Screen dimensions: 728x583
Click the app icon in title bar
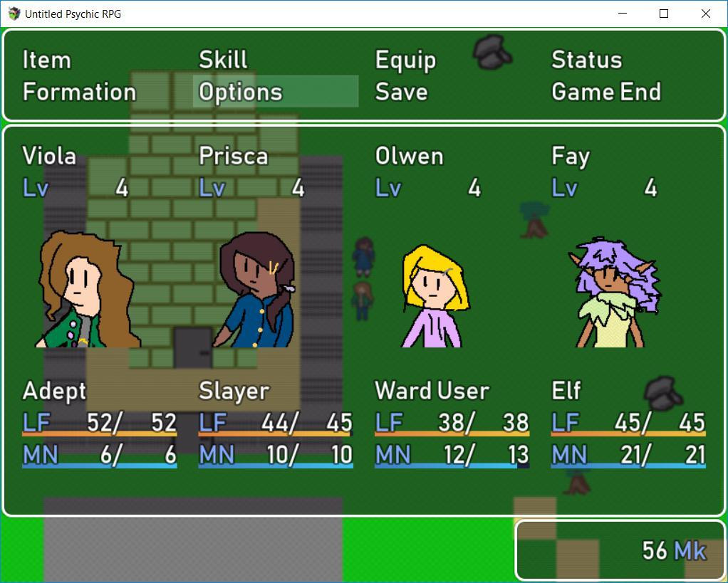[x=14, y=14]
